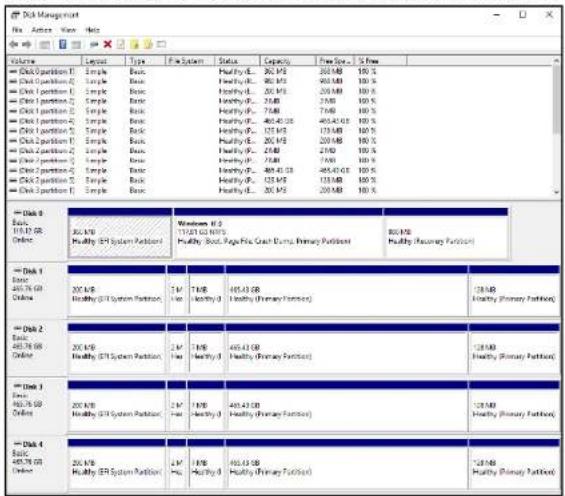The height and width of the screenshot is (496, 565).
Task: Toggle the action pane toolbar icon
Action: pyautogui.click(x=76, y=44)
